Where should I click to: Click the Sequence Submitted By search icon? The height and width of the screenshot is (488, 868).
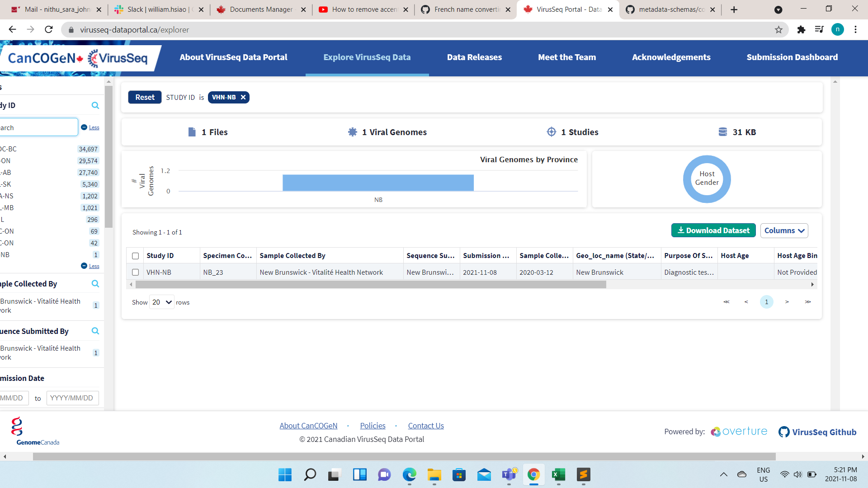tap(95, 331)
